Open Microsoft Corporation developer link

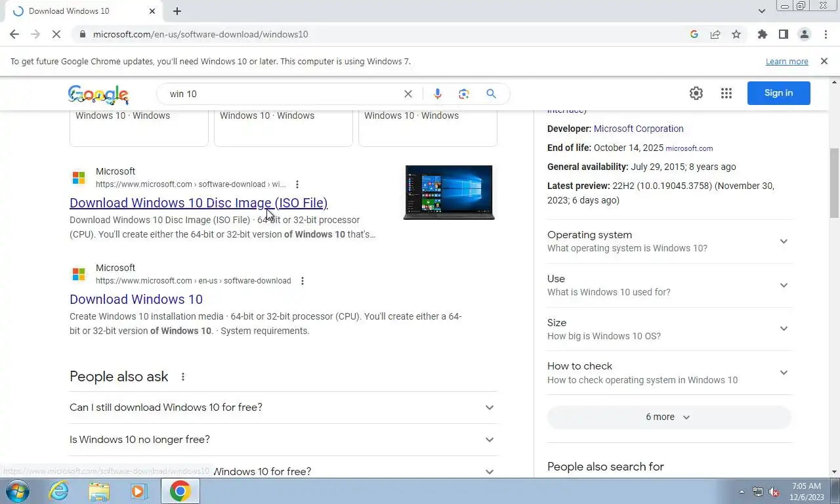639,129
